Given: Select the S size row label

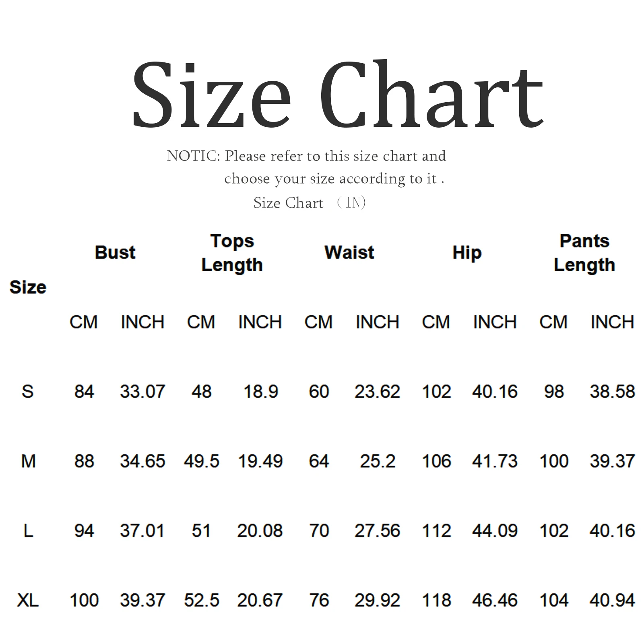Looking at the screenshot, I should pyautogui.click(x=28, y=391).
